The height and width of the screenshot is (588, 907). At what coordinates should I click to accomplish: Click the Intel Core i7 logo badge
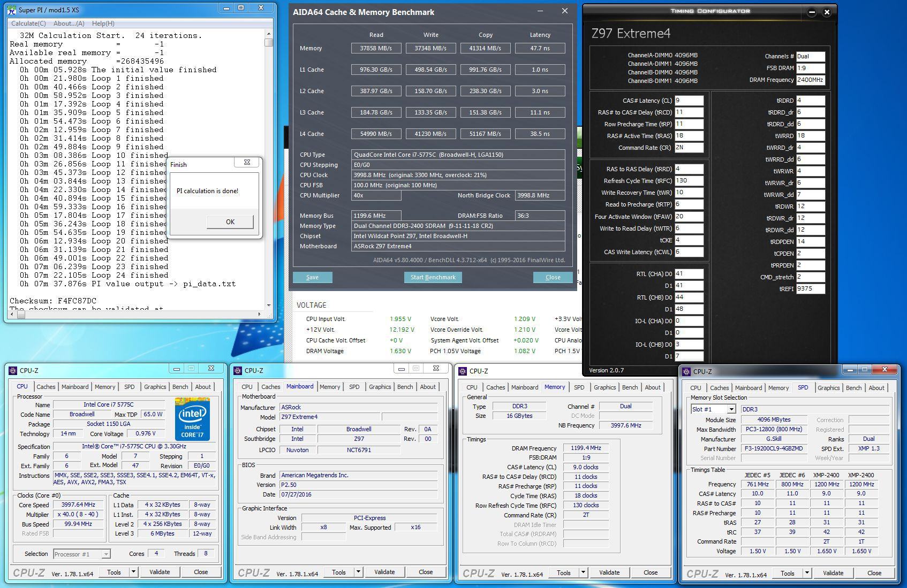click(x=192, y=418)
